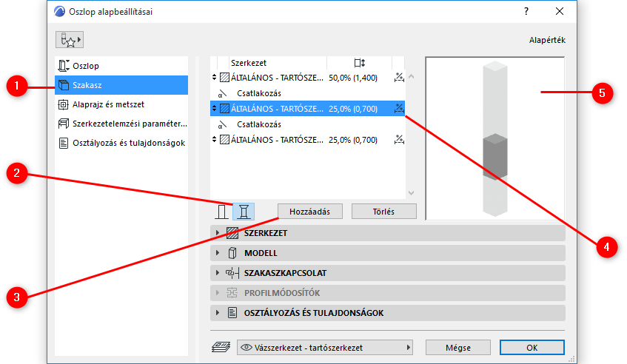Switch to Alaprajz és metszet page

point(108,104)
